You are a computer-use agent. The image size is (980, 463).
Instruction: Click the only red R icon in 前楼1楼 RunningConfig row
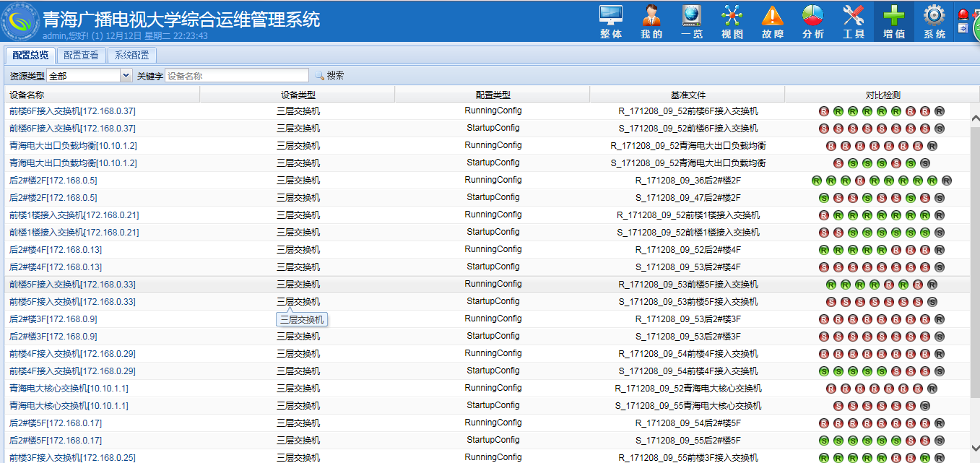(824, 215)
